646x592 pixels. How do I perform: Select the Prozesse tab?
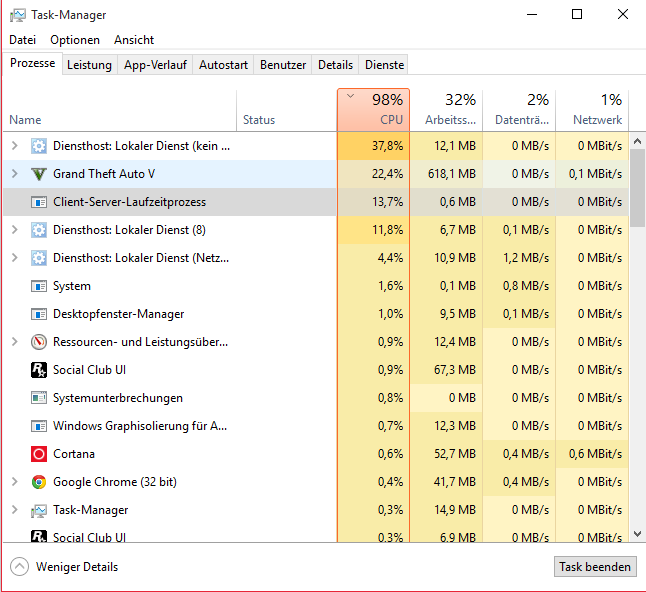pos(33,63)
